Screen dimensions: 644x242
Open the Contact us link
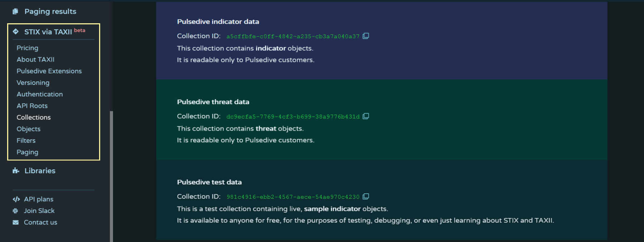point(40,222)
